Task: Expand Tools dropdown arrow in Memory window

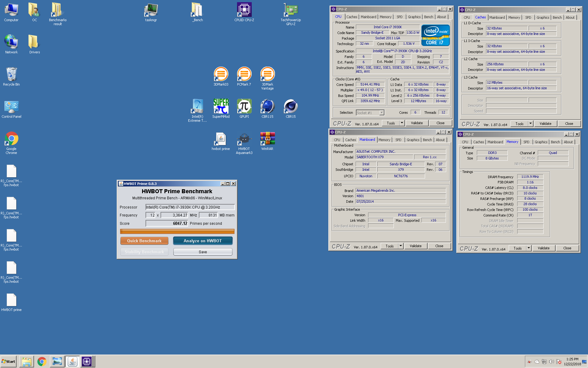Action: pos(529,248)
